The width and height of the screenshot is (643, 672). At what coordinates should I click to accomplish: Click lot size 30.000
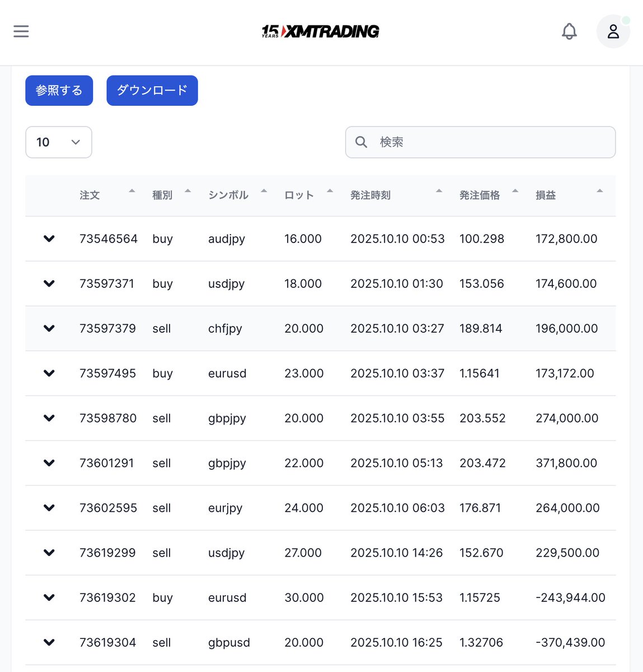304,598
